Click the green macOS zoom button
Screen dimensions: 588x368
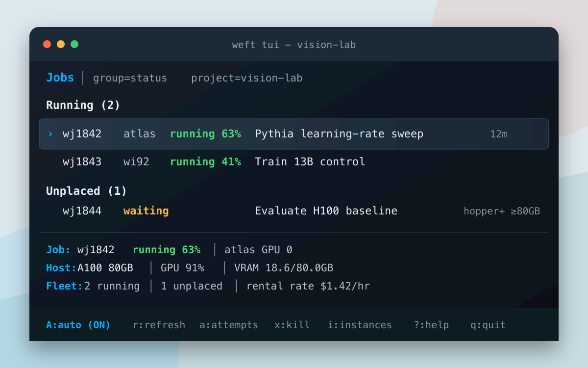[x=74, y=44]
